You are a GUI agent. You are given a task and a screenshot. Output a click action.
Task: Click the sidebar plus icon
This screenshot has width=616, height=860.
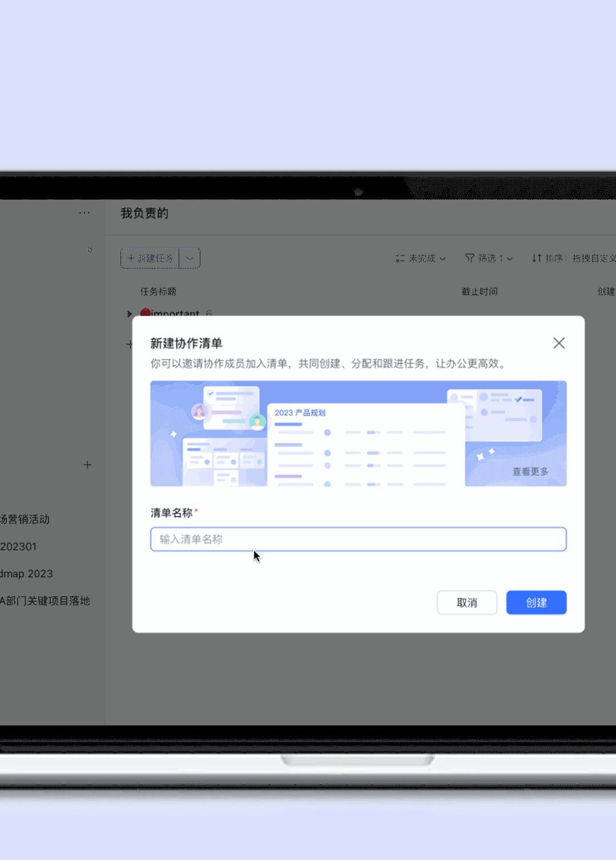coord(87,465)
